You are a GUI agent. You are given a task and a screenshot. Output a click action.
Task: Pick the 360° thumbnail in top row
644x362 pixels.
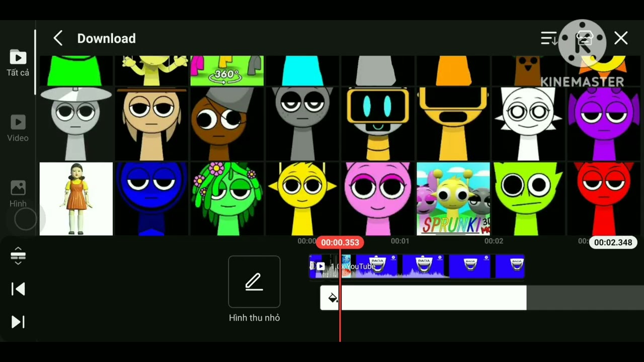pyautogui.click(x=227, y=70)
